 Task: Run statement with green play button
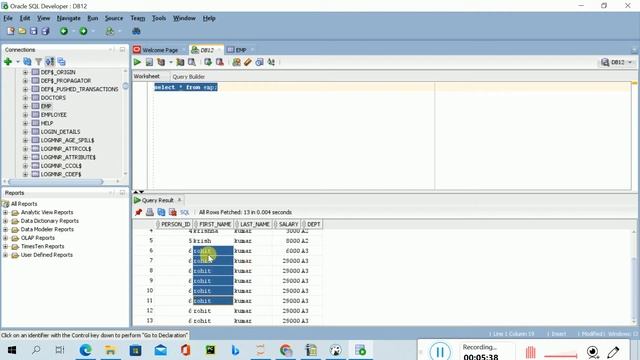pyautogui.click(x=137, y=62)
